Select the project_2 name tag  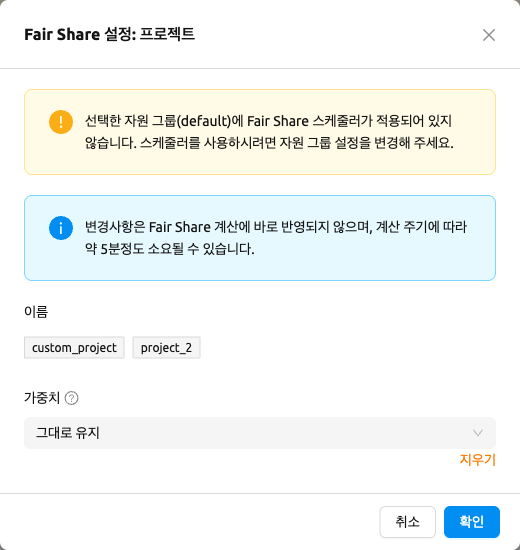tap(166, 348)
